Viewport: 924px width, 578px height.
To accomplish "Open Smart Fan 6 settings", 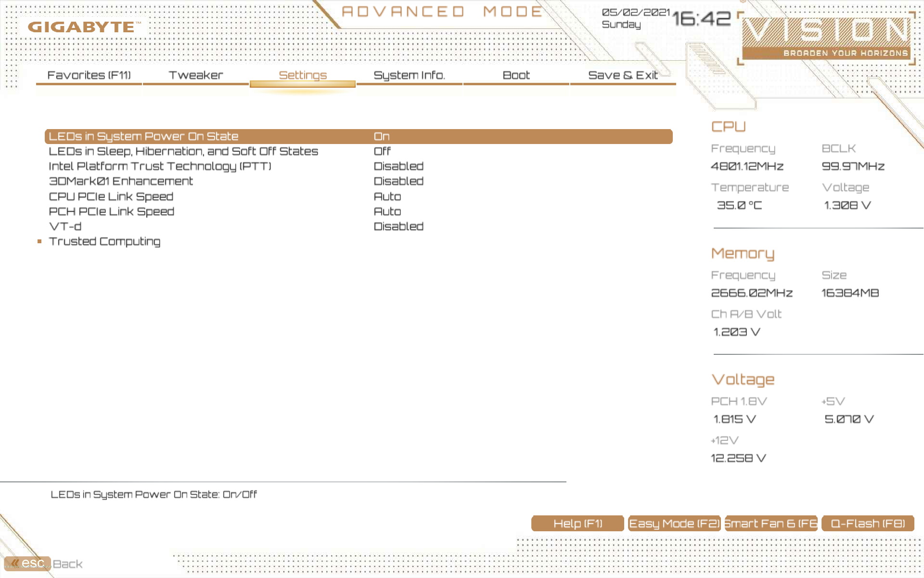I will 771,524.
